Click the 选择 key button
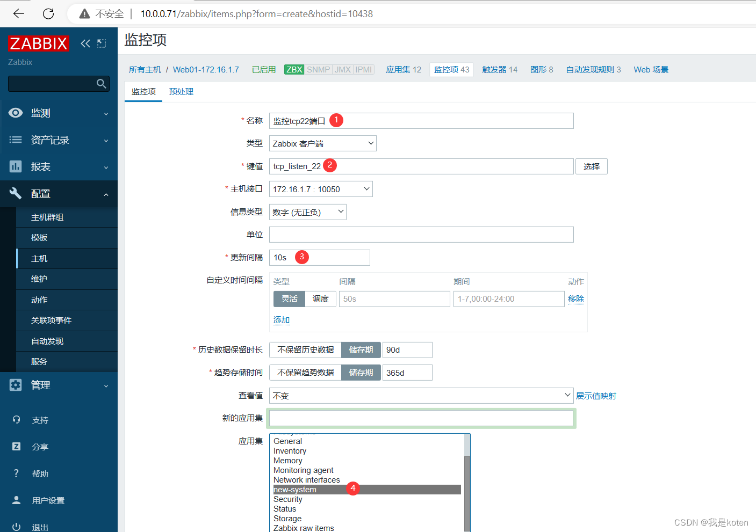Screen dimensions: 756x532 tap(592, 166)
